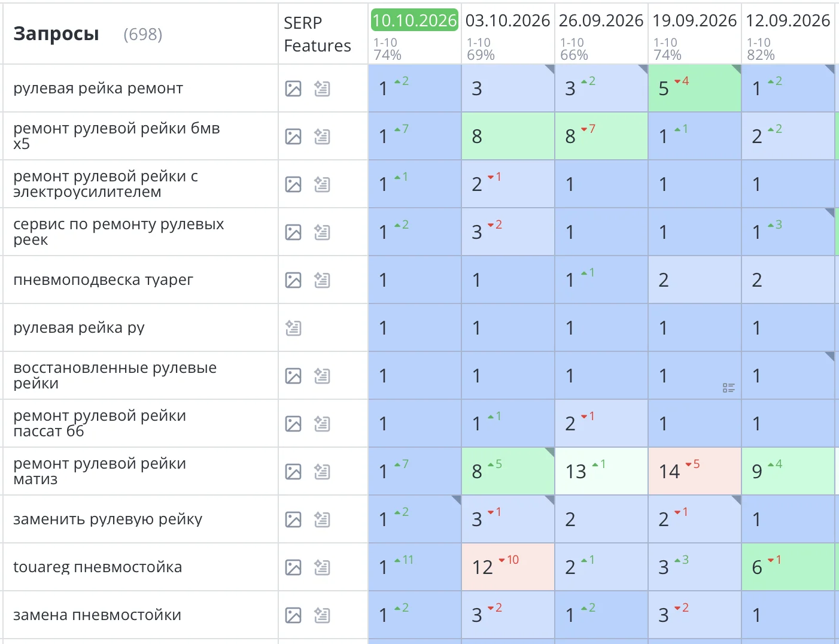Open query ремонт рулевой рейки матиз
Screen dimensions: 839x644
pyautogui.click(x=99, y=471)
